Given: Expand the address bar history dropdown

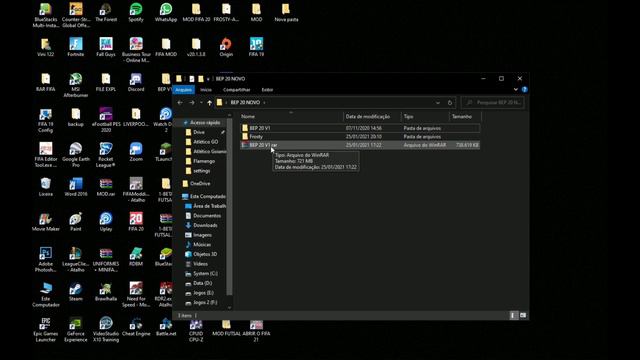Looking at the screenshot, I should (x=438, y=102).
